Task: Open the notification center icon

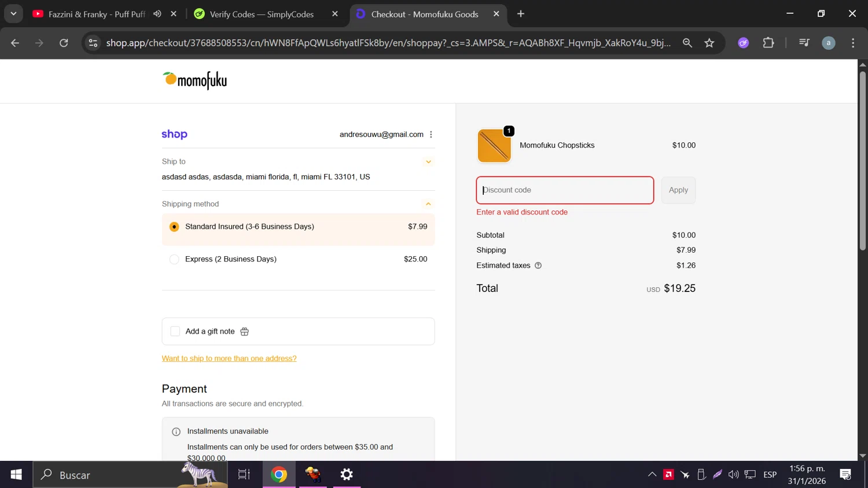Action: tap(845, 475)
